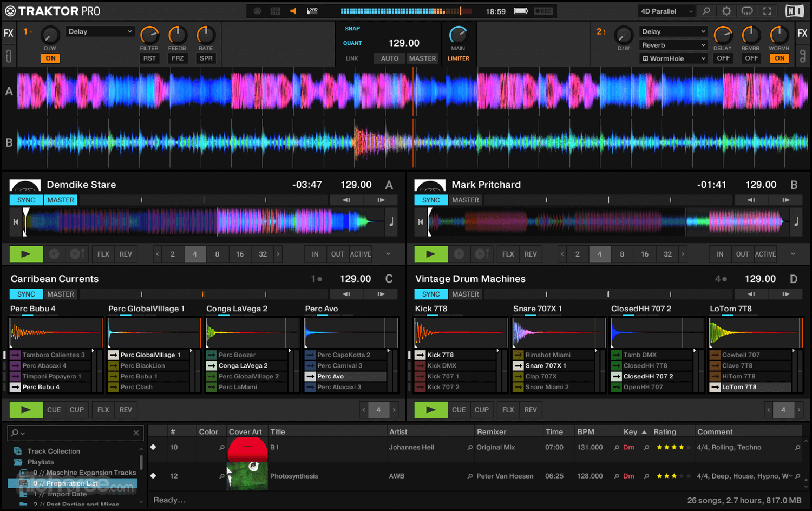Sort by Artist column header
The height and width of the screenshot is (511, 812).
pyautogui.click(x=398, y=432)
